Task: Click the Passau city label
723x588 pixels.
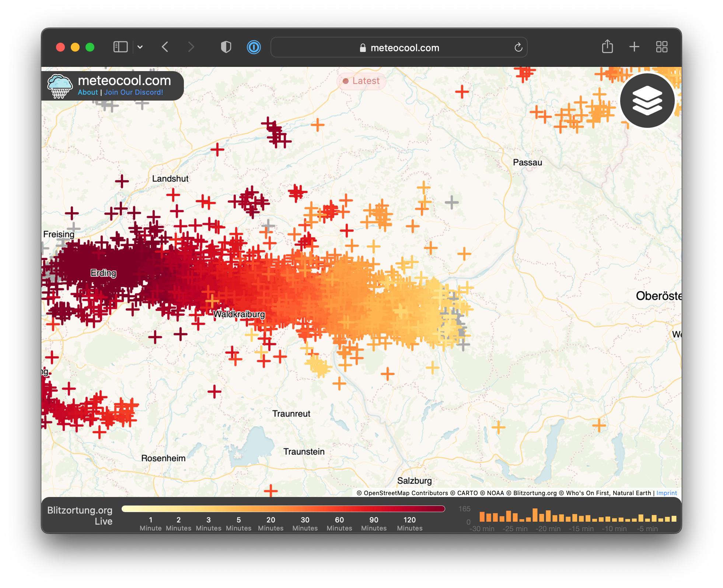Action: coord(527,162)
